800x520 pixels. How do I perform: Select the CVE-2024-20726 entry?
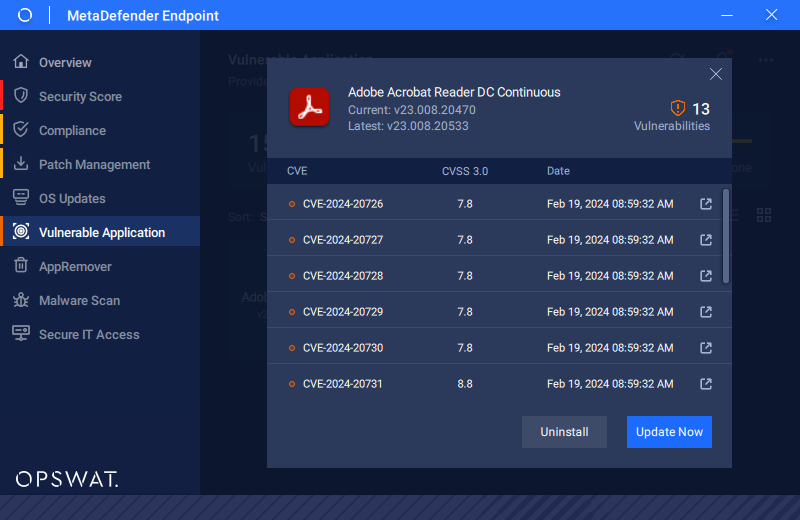pyautogui.click(x=495, y=204)
